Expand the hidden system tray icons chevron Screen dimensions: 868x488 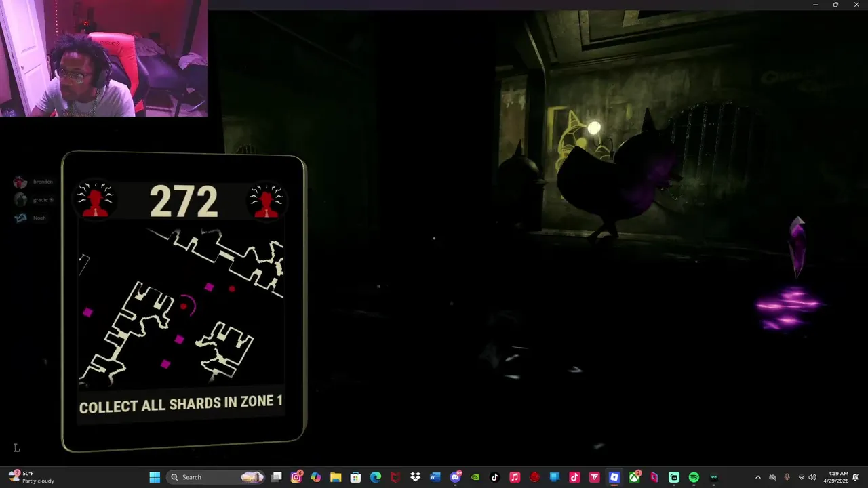pyautogui.click(x=757, y=477)
